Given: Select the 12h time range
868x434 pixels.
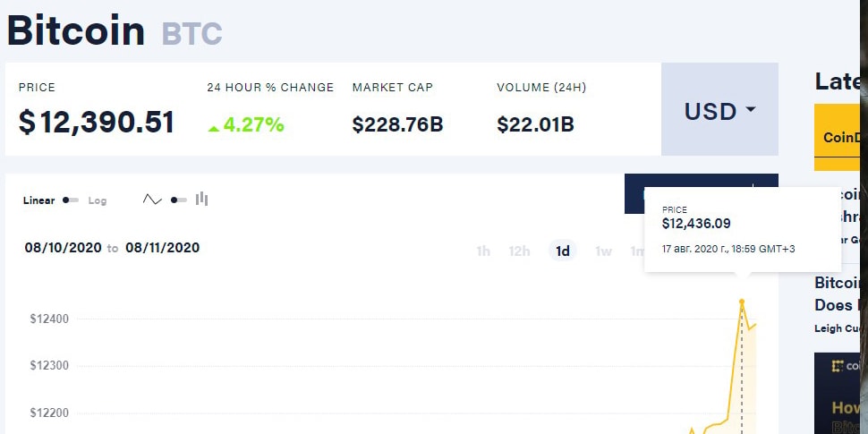Looking at the screenshot, I should pos(519,251).
